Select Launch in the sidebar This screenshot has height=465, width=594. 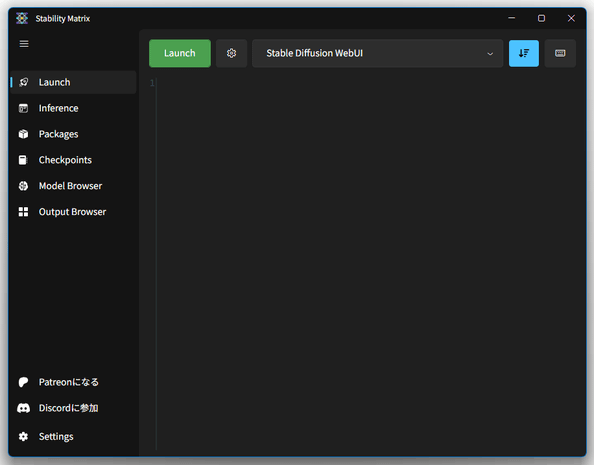pos(73,82)
